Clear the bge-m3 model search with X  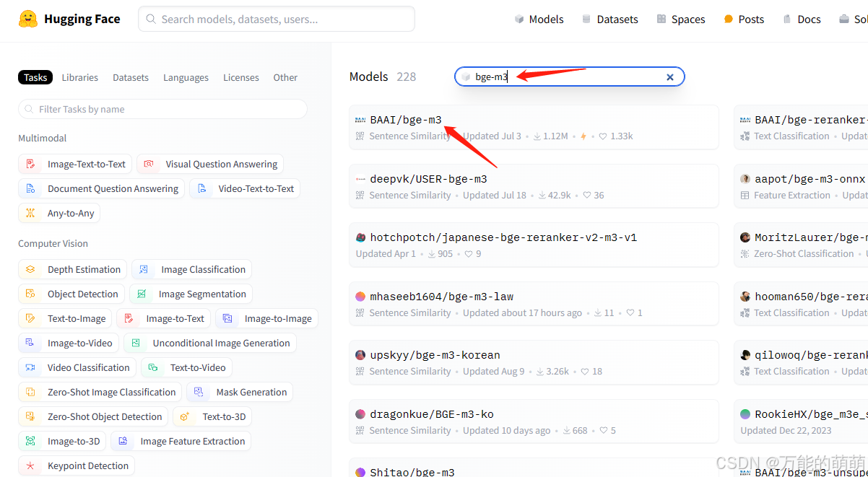click(669, 77)
